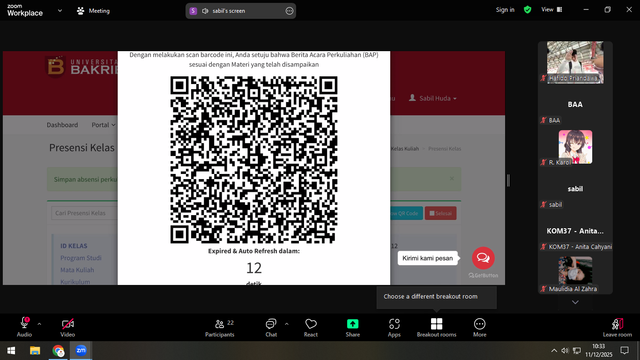Click the Kelas Kuliah breadcrumb link

point(405,149)
